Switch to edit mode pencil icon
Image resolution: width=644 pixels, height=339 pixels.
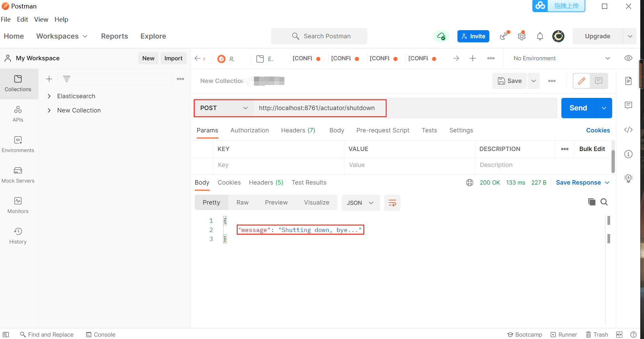pos(582,81)
